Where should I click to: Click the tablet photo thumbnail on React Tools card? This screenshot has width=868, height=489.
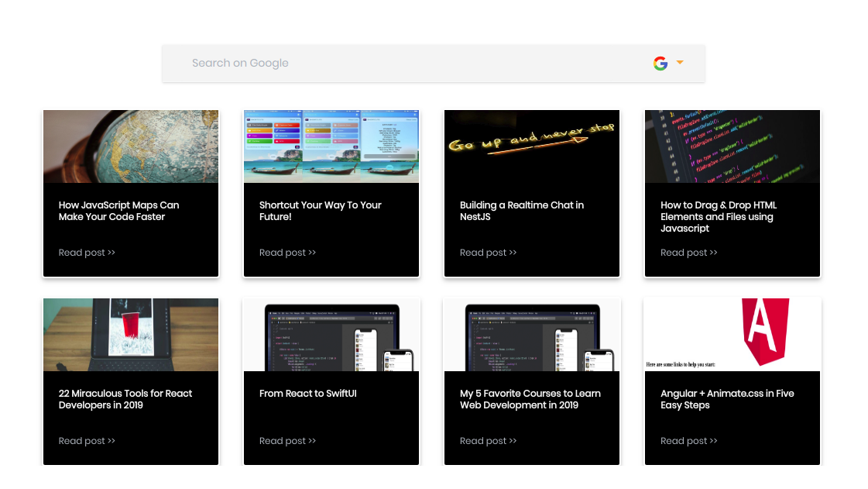point(130,333)
